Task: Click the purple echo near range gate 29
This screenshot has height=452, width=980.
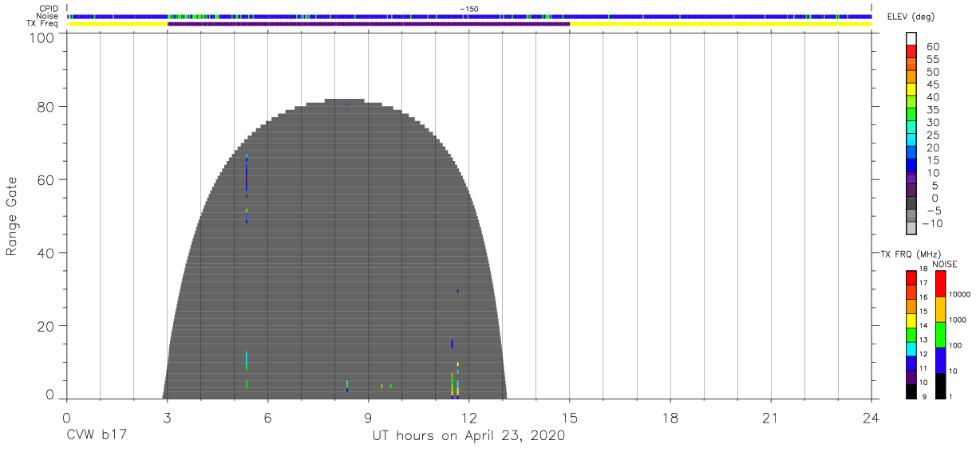Action: coord(457,291)
